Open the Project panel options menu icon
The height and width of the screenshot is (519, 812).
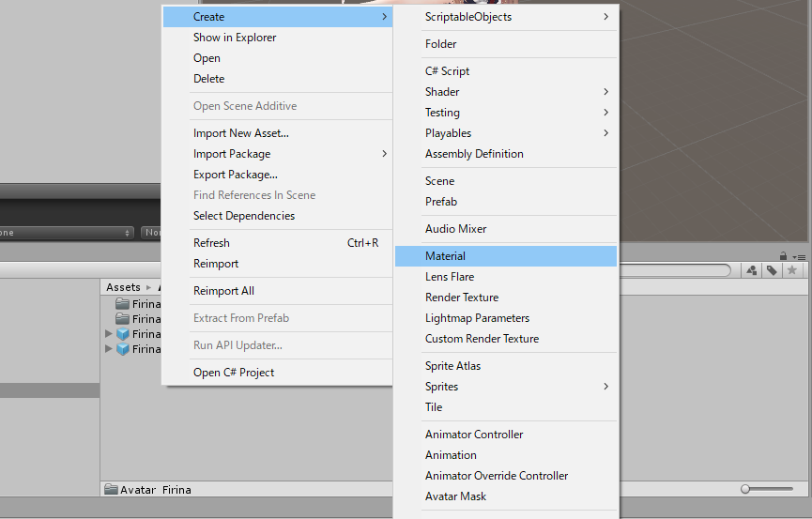[799, 256]
